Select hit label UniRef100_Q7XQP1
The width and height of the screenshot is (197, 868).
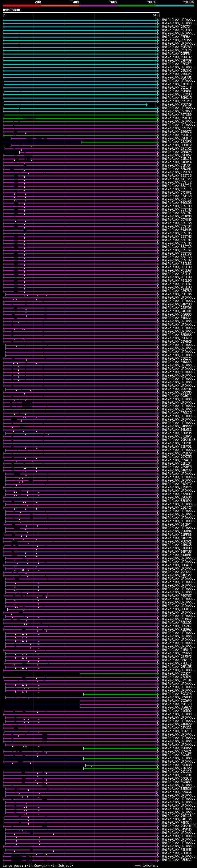pyautogui.click(x=176, y=192)
